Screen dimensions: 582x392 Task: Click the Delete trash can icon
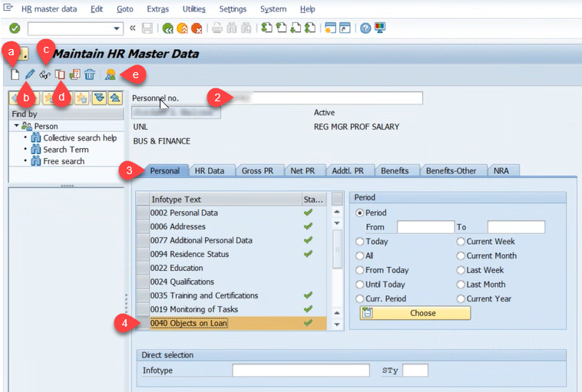[x=90, y=74]
